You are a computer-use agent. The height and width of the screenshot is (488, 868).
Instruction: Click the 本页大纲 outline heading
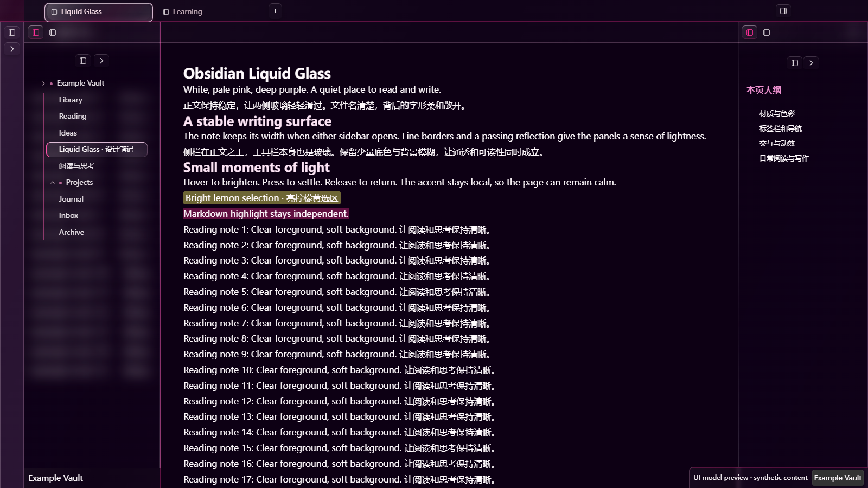[x=764, y=91]
